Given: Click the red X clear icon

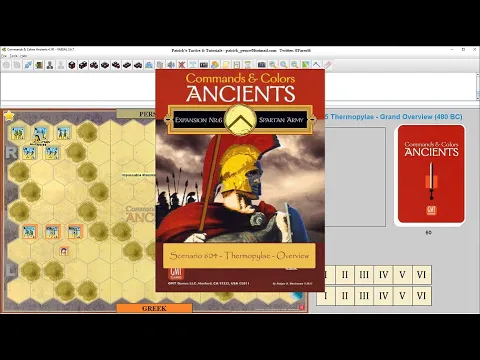Looking at the screenshot, I should click(182, 65).
